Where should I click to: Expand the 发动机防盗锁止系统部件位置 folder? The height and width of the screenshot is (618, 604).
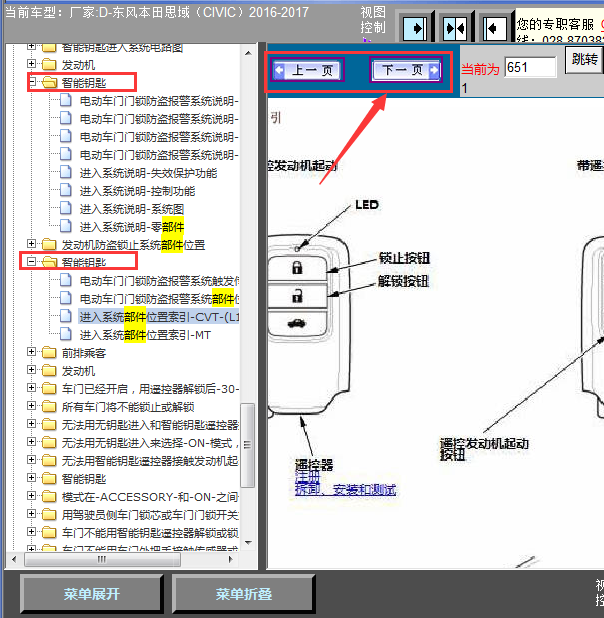pos(32,244)
